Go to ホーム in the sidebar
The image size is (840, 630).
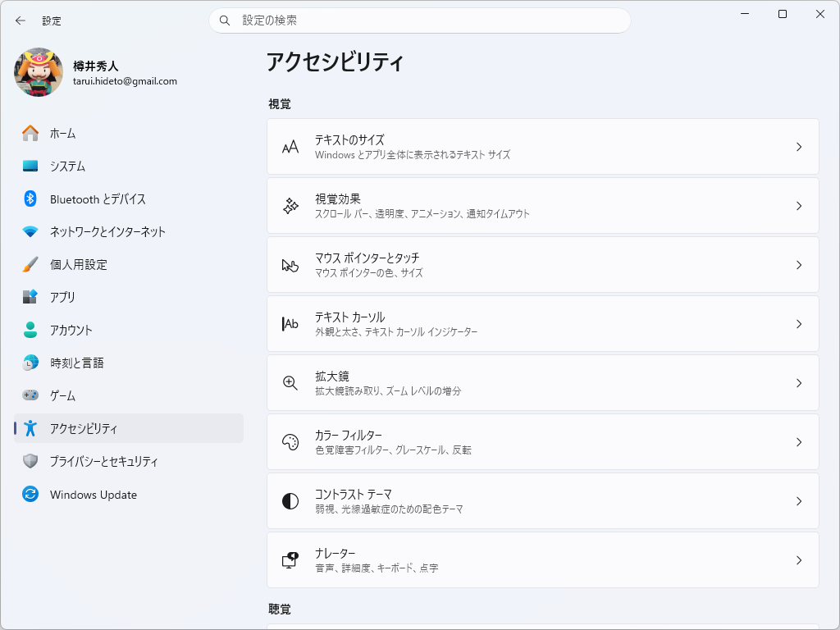point(129,133)
